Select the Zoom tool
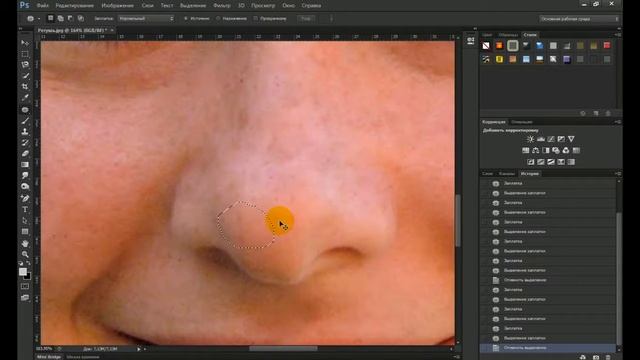Image resolution: width=640 pixels, height=360 pixels. [25, 254]
